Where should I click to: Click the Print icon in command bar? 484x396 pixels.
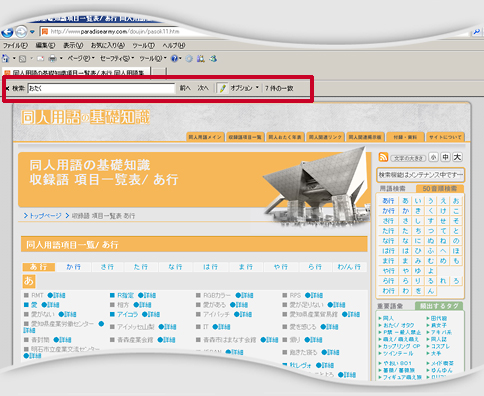pyautogui.click(x=53, y=59)
